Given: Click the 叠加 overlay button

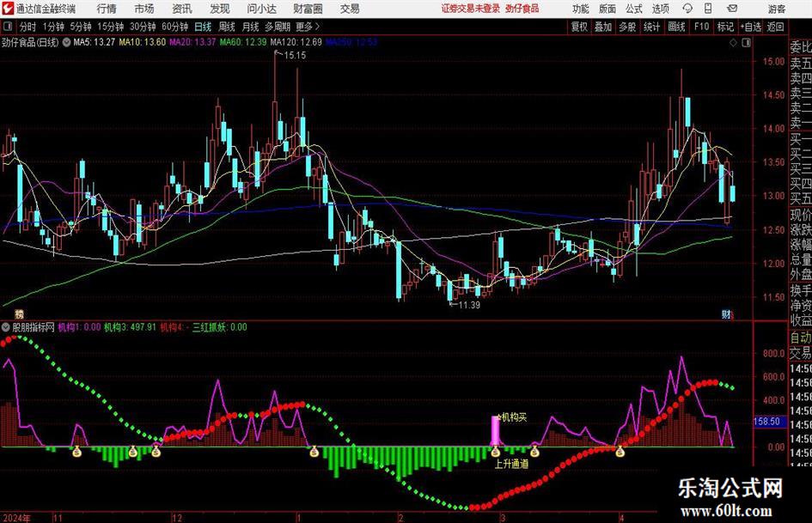Looking at the screenshot, I should (x=603, y=27).
